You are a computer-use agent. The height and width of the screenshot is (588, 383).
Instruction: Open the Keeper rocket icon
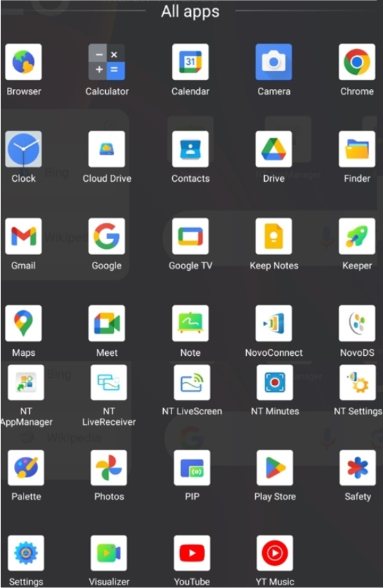tap(357, 236)
